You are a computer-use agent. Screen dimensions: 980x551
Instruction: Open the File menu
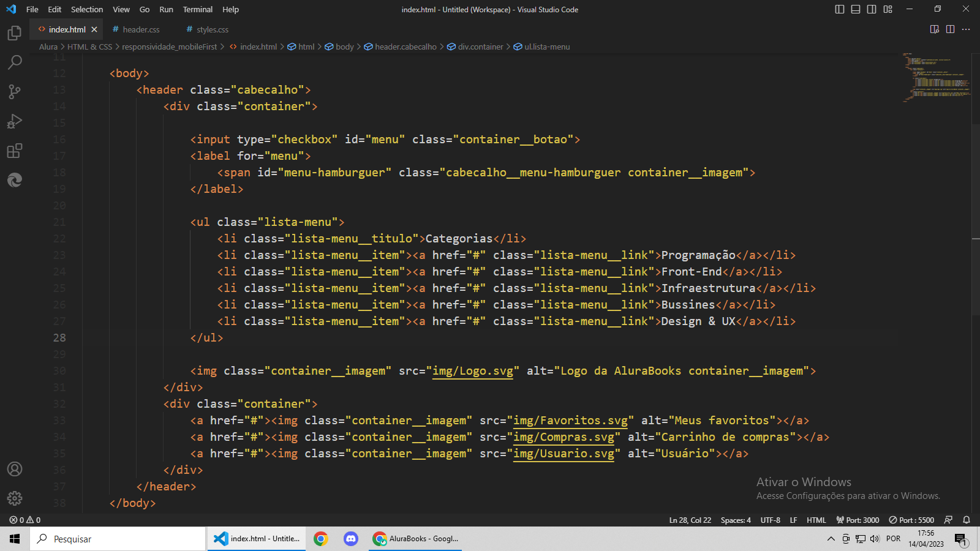(x=32, y=9)
